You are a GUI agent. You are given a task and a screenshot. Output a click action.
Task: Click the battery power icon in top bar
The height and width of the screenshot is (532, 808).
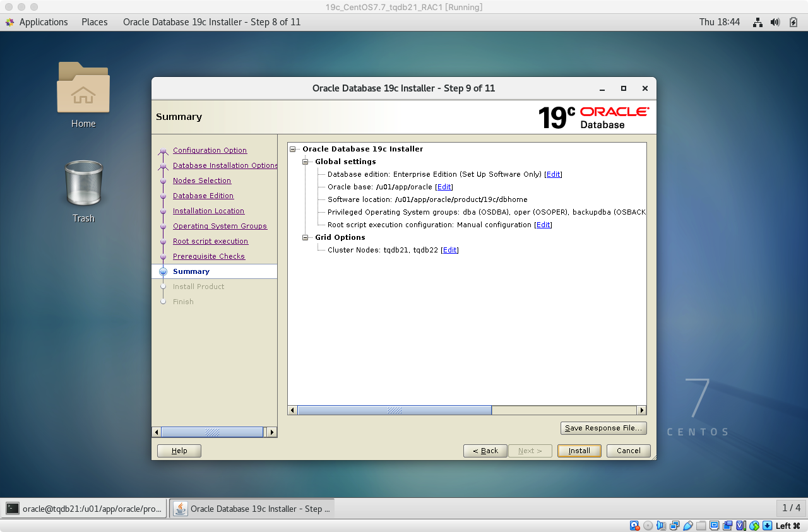pos(793,22)
